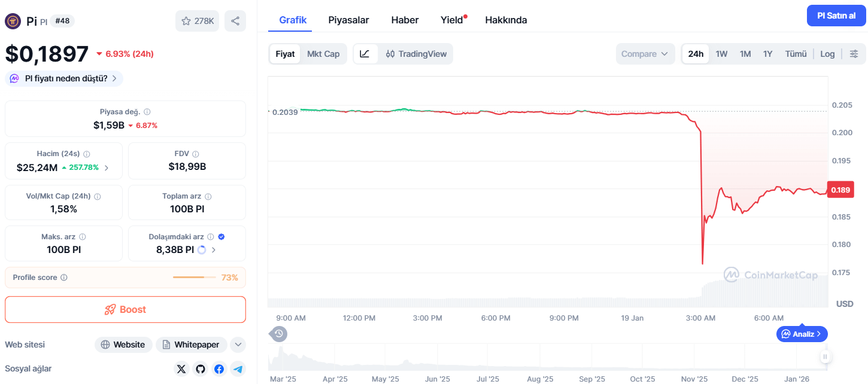The width and height of the screenshot is (868, 384).
Task: Click info icon beside Vol/Mkt Cap (24h)
Action: (98, 196)
